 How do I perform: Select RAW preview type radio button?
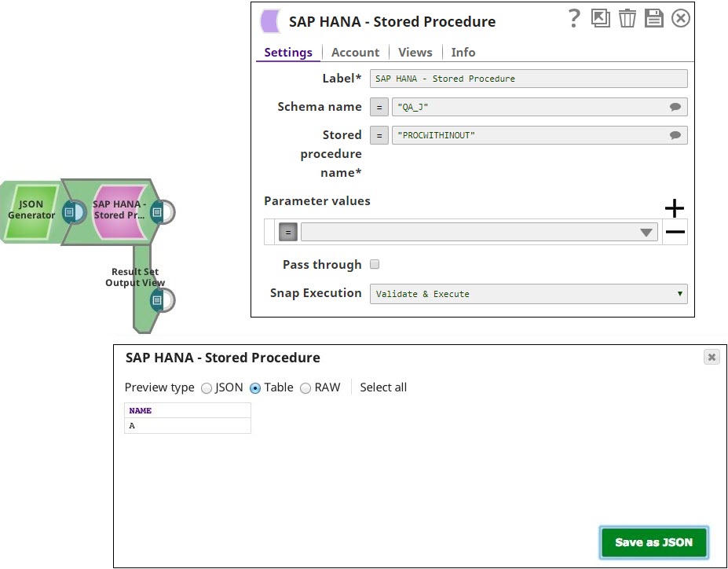305,388
